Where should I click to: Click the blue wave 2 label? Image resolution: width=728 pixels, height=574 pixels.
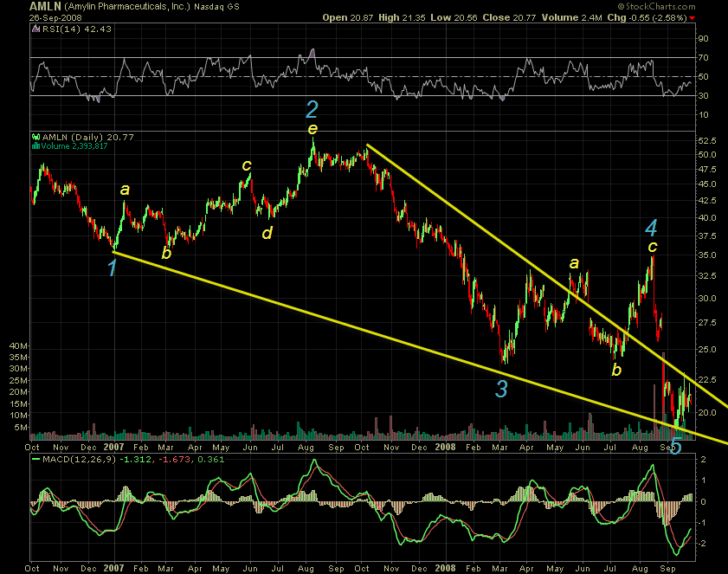click(312, 110)
